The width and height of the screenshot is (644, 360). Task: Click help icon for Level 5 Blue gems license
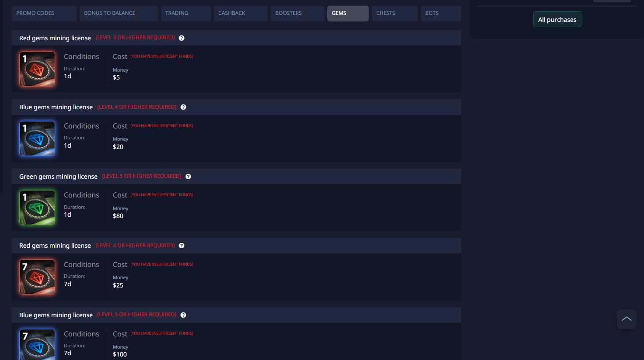(x=183, y=315)
